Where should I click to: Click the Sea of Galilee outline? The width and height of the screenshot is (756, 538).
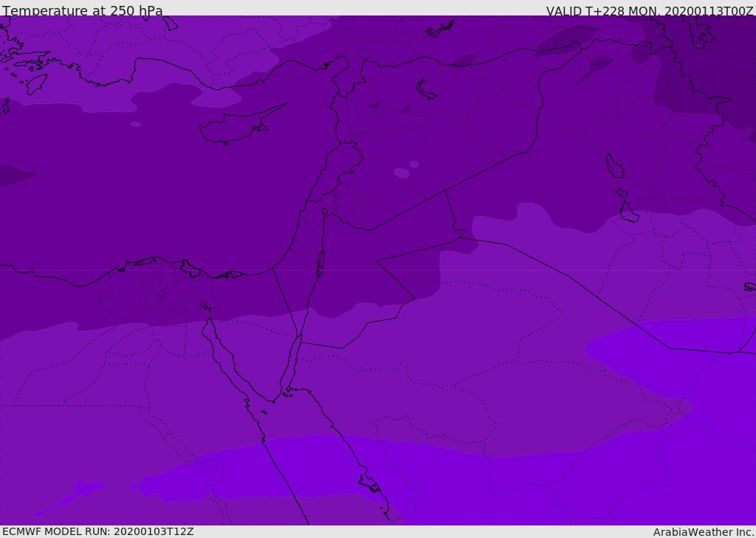325,212
